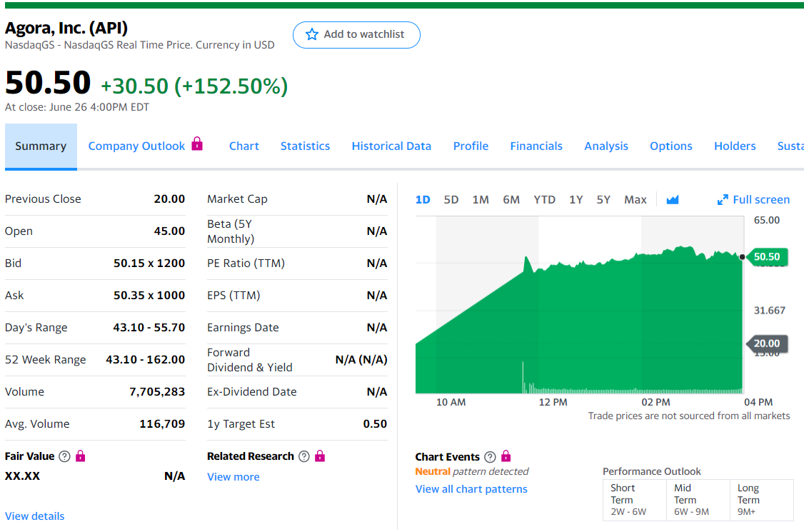Open the Company Outlook tab
Viewport: 804px width, 532px height.
click(x=136, y=146)
